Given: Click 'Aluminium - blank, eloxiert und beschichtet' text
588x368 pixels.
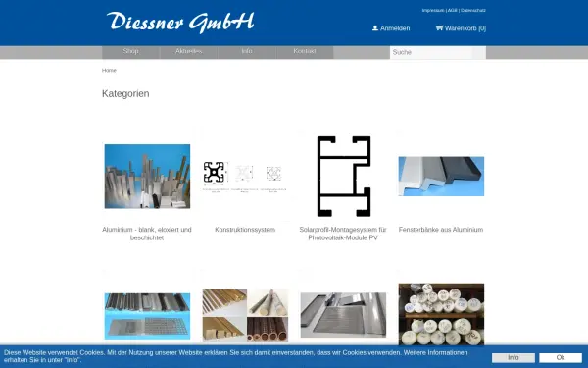Looking at the screenshot, I should pyautogui.click(x=147, y=234).
